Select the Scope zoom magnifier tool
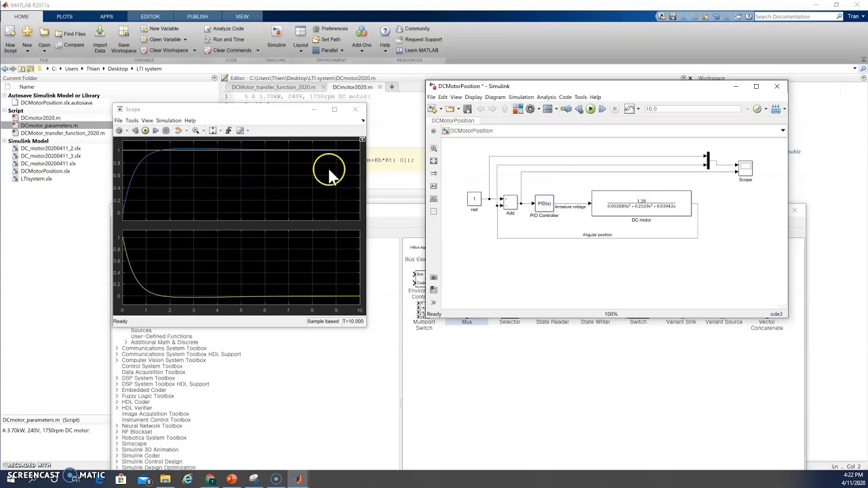The width and height of the screenshot is (868, 488). point(196,131)
